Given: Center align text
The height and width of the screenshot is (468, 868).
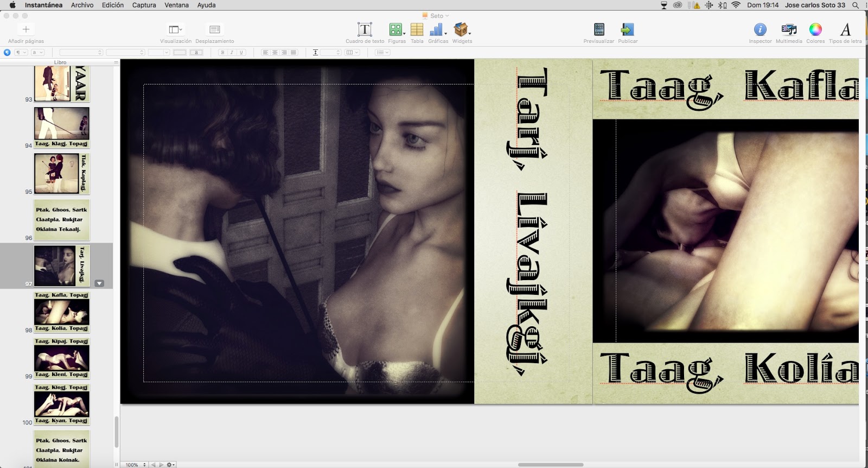Looking at the screenshot, I should (x=275, y=53).
